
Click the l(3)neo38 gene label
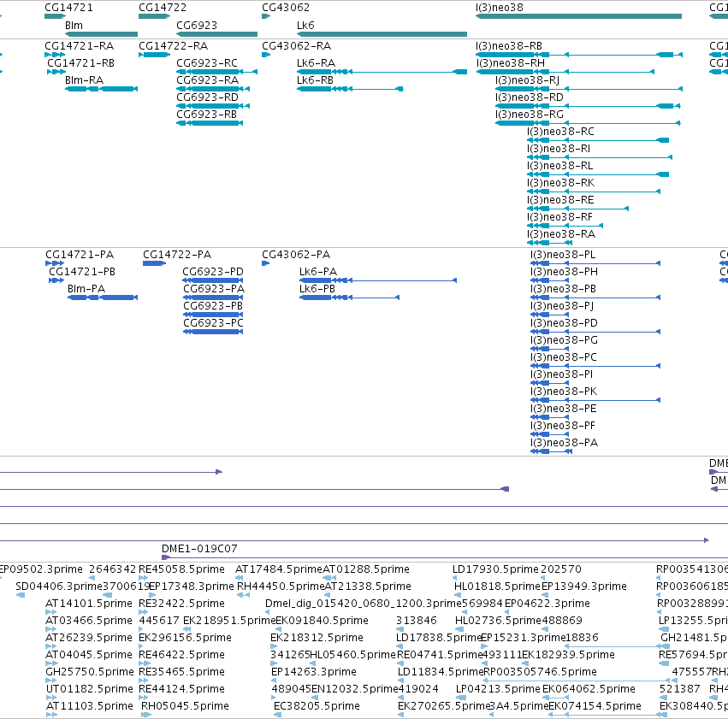[x=499, y=8]
